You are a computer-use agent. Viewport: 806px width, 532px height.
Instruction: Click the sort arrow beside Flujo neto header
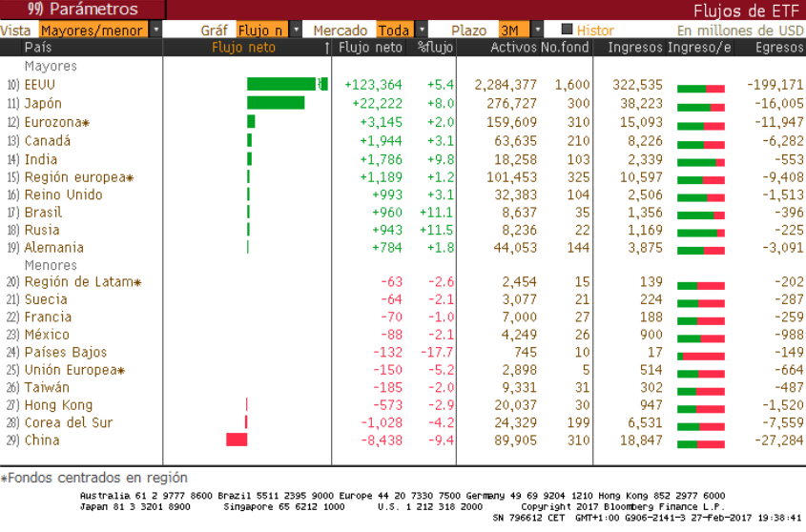pos(327,47)
